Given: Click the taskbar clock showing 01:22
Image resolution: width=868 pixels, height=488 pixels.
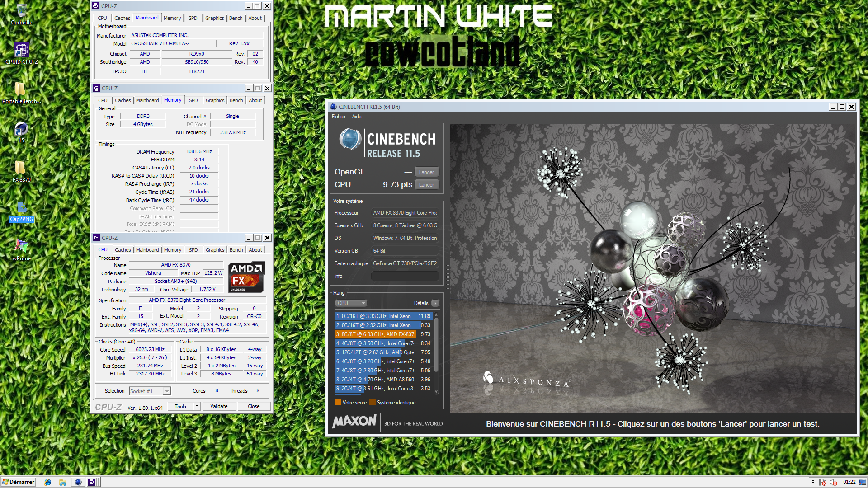Looking at the screenshot, I should [849, 482].
